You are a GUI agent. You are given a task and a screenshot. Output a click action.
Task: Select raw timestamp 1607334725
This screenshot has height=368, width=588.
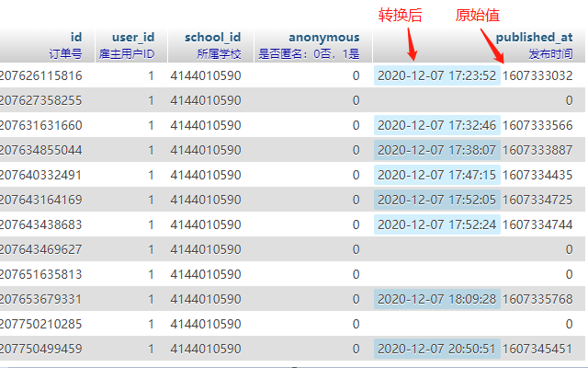pos(537,200)
